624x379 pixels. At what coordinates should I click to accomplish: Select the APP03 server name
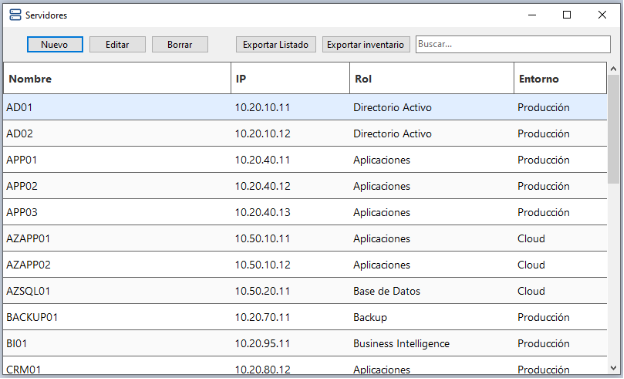tap(22, 213)
